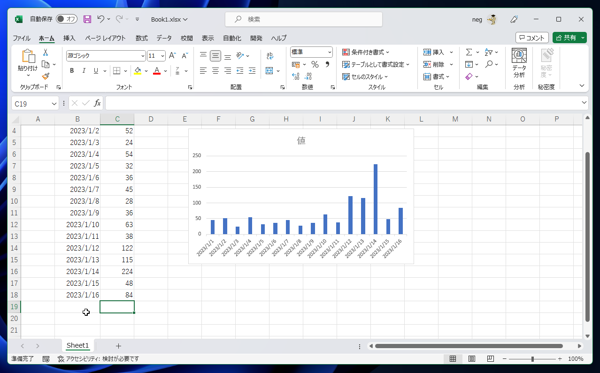600x373 pixels.
Task: Collapse the ribbon with chevron
Action: tap(582, 86)
